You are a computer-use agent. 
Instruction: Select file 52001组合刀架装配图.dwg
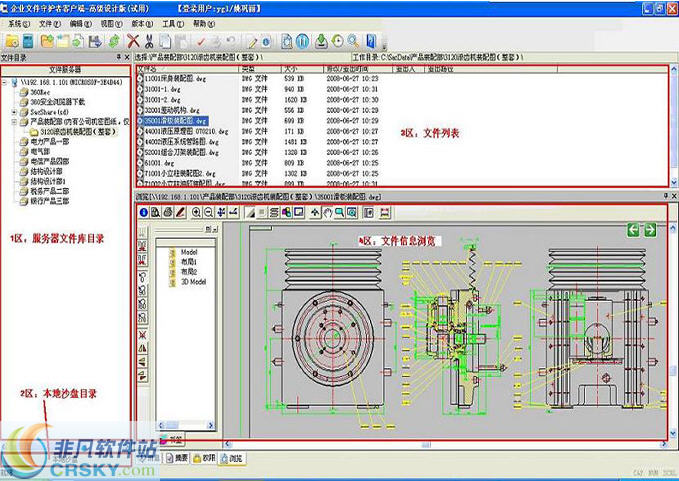click(x=181, y=153)
